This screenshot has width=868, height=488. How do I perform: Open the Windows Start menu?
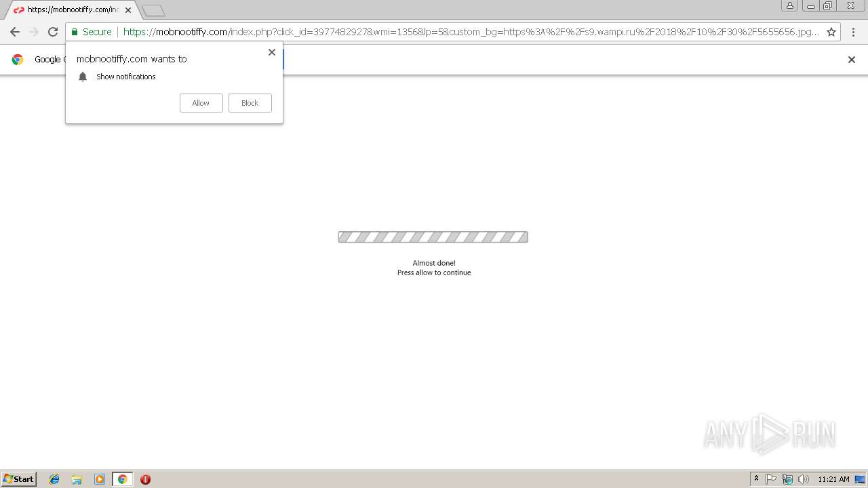pos(19,479)
